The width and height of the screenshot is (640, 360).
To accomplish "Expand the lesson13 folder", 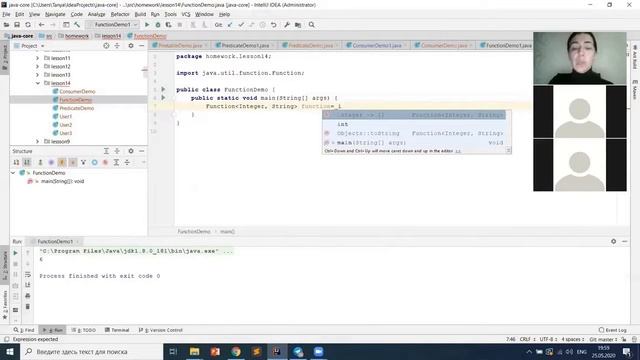I will coord(38,75).
